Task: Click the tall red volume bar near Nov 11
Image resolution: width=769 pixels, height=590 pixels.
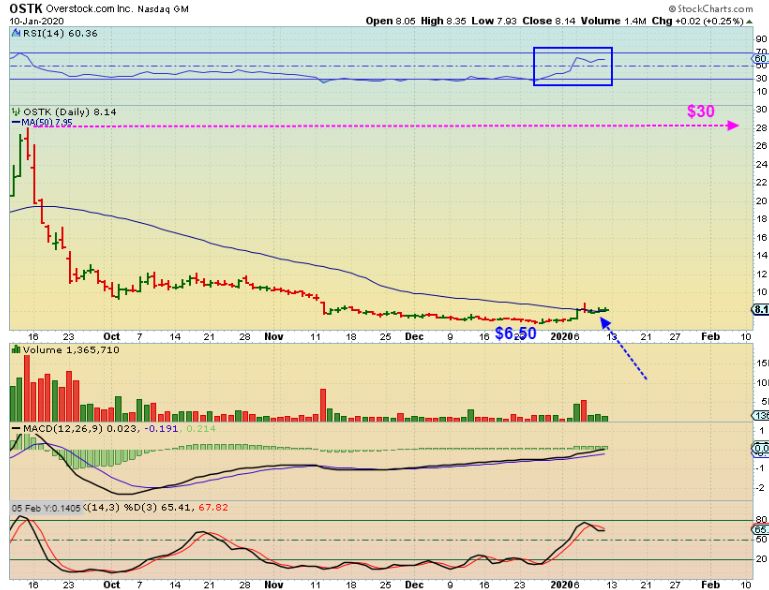Action: [323, 405]
